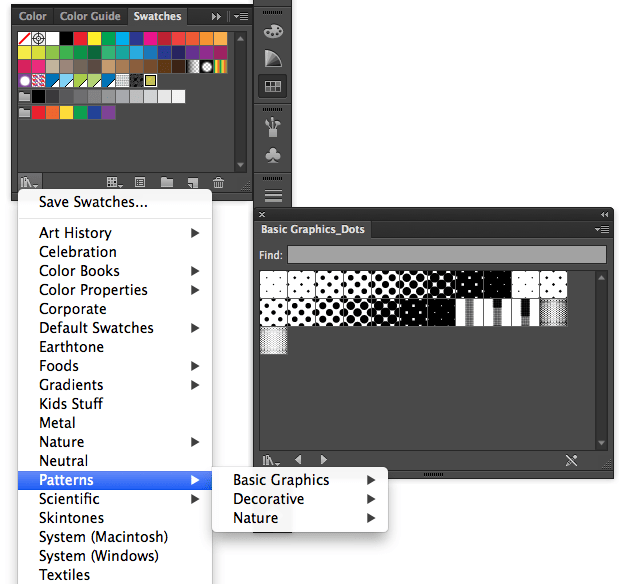This screenshot has height=584, width=636.
Task: Select the Basic Graphics_Dots tab
Action: tap(313, 230)
